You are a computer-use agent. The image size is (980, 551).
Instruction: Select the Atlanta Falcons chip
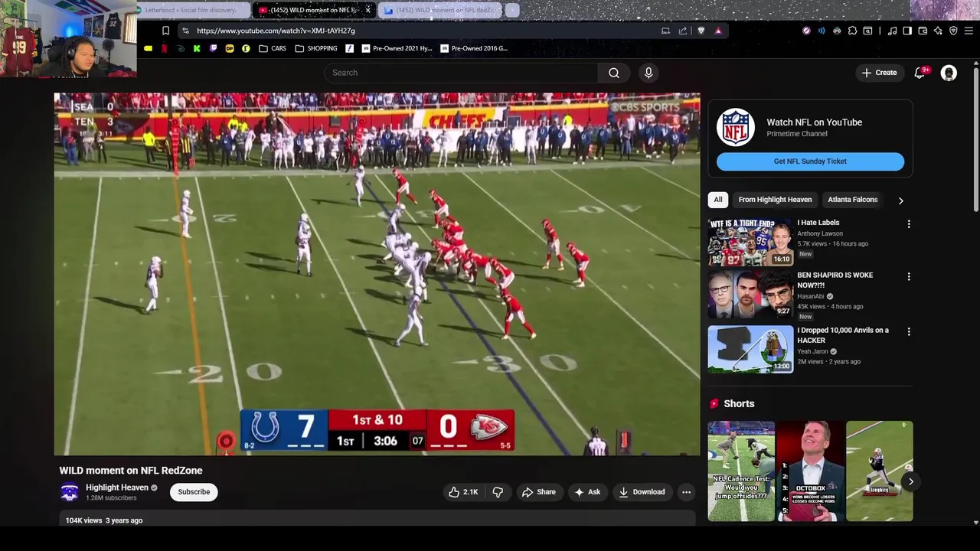point(852,200)
